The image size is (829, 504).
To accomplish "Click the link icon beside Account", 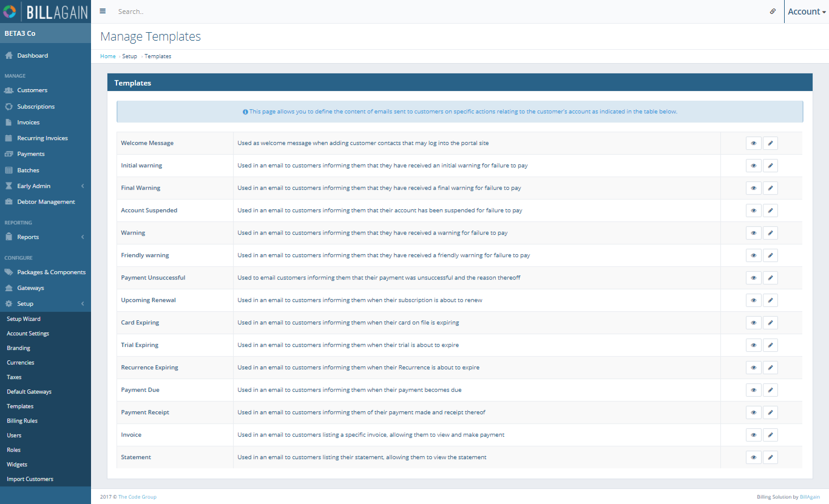I will coord(773,11).
